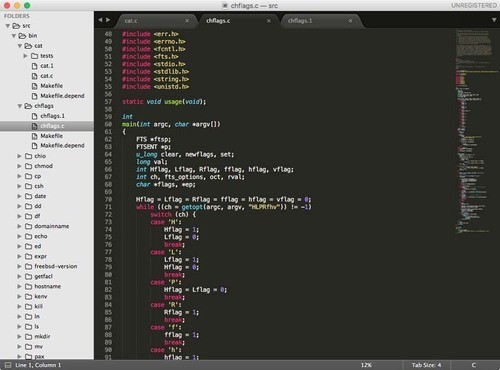Go to previous tab with left arrow
Image resolution: width=500 pixels, height=370 pixels.
[x=100, y=20]
